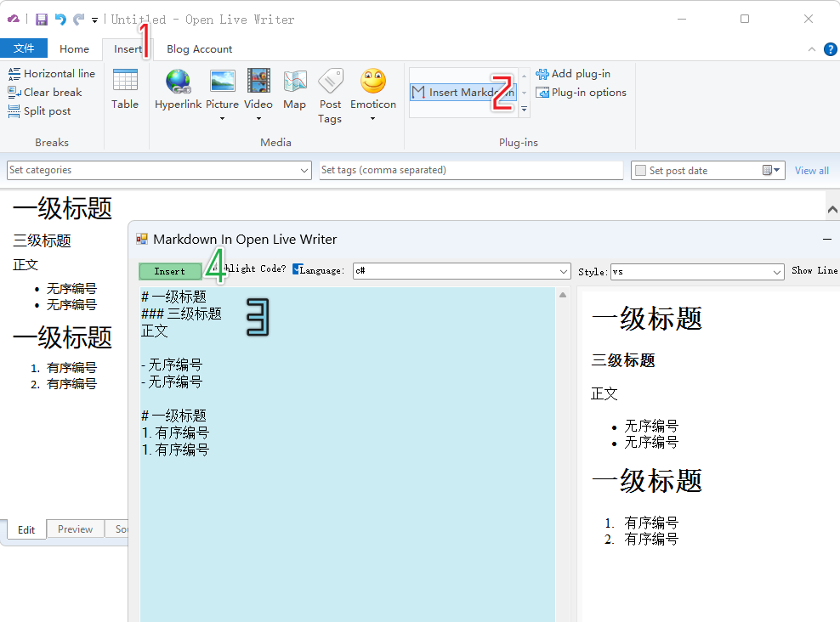Insert a Table
Screen dimensions: 840x622
(x=125, y=89)
